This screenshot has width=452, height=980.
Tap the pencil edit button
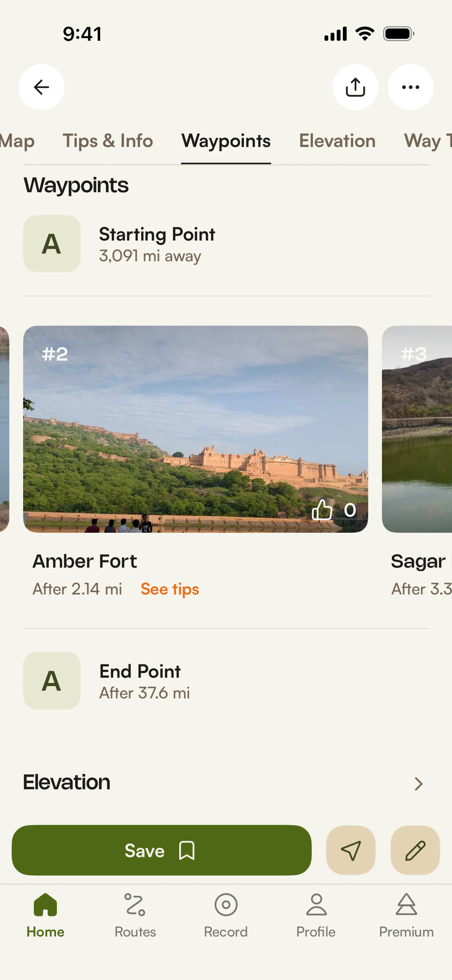tap(415, 850)
